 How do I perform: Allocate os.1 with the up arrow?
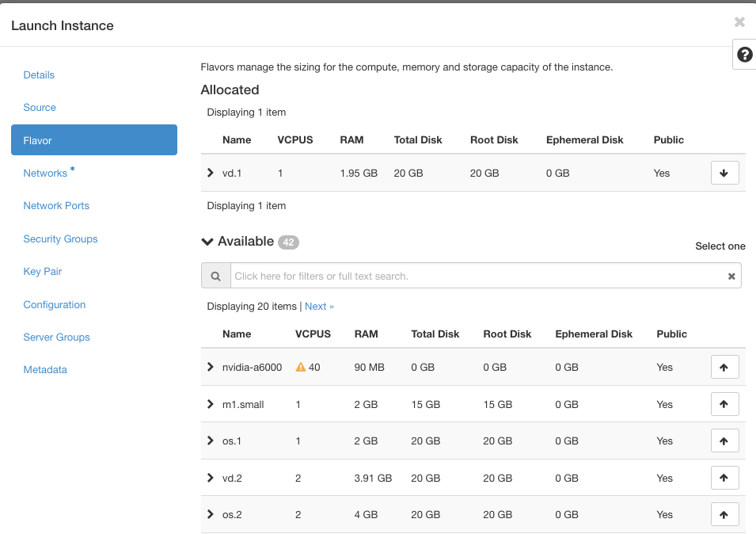point(724,441)
